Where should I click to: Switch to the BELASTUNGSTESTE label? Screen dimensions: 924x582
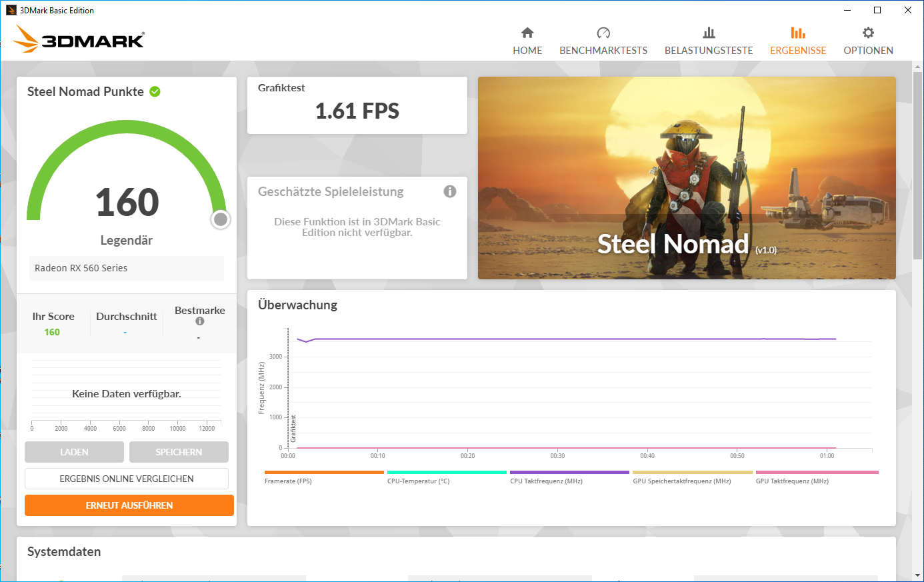709,51
